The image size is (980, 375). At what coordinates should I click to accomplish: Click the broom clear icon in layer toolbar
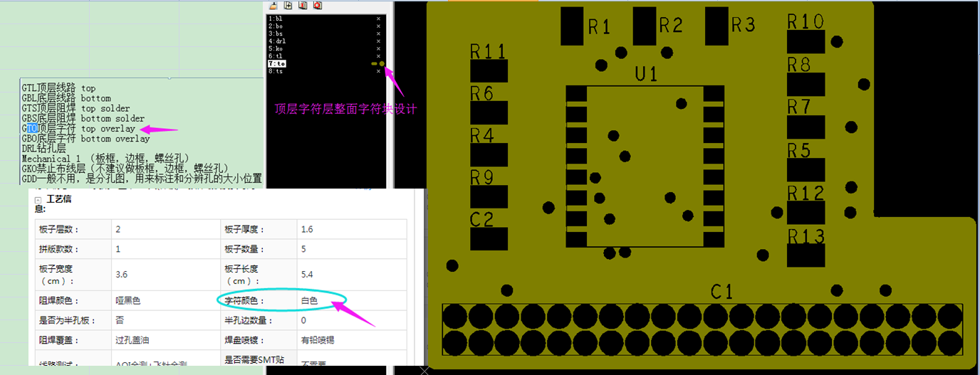click(273, 5)
